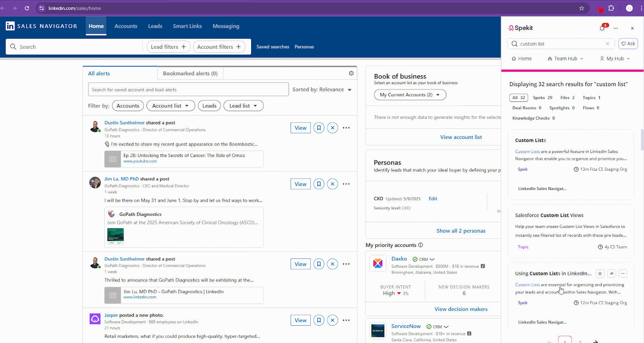Dismiss Dustin Suntheimer's 1 week alert
644x343 pixels.
click(332, 264)
